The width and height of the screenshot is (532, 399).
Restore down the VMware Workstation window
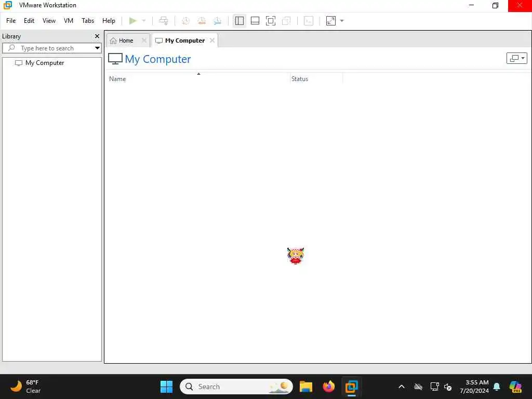pyautogui.click(x=495, y=5)
